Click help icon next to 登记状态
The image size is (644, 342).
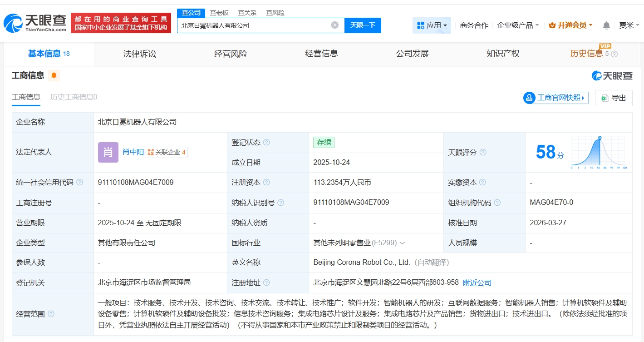pos(266,143)
